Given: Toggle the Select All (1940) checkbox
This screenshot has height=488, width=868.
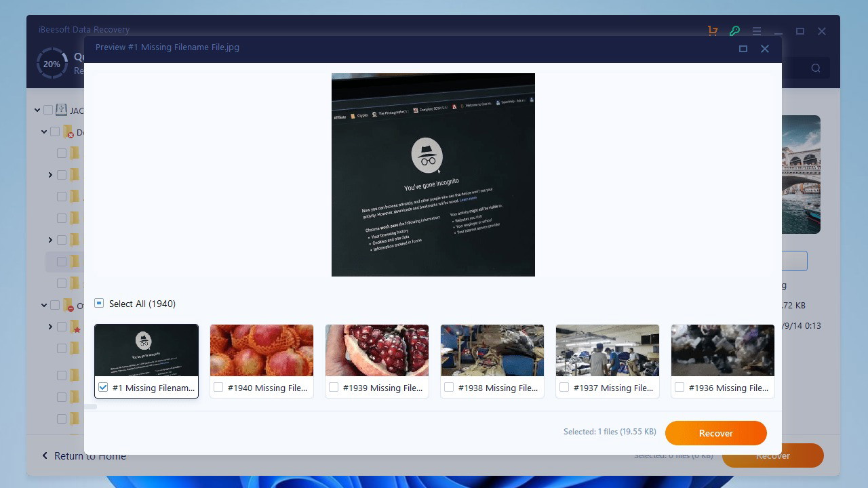Looking at the screenshot, I should (99, 304).
